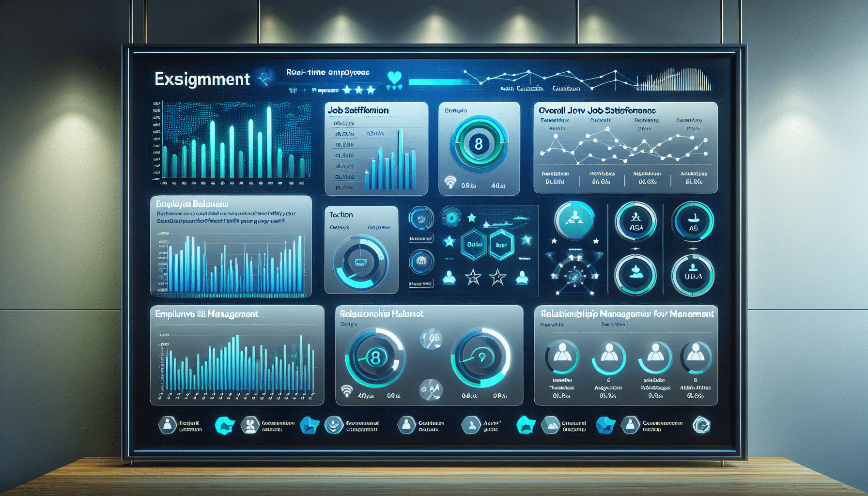The image size is (868, 496).
Task: Click the "9" dial in Relationship Halamot
Action: pyautogui.click(x=480, y=358)
